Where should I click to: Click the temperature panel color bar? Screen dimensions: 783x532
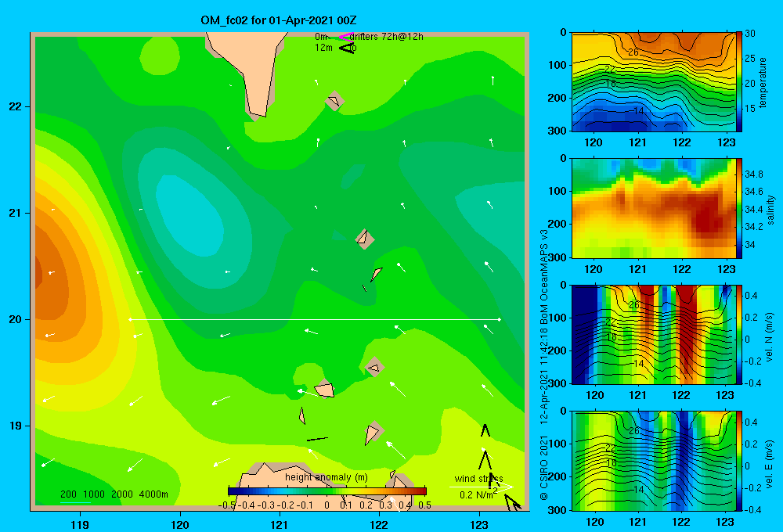[x=738, y=81]
